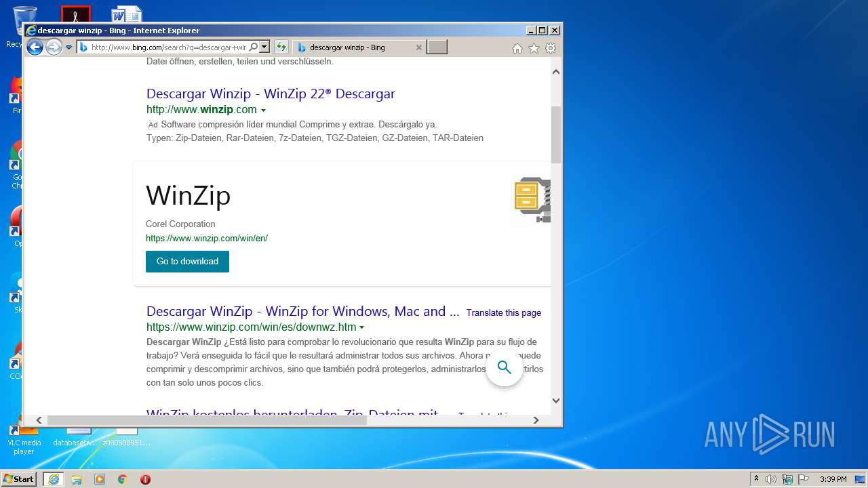The height and width of the screenshot is (488, 868).
Task: Open 'Descargar Winzip - WinZip 22® Descargar' ad link
Action: 271,94
